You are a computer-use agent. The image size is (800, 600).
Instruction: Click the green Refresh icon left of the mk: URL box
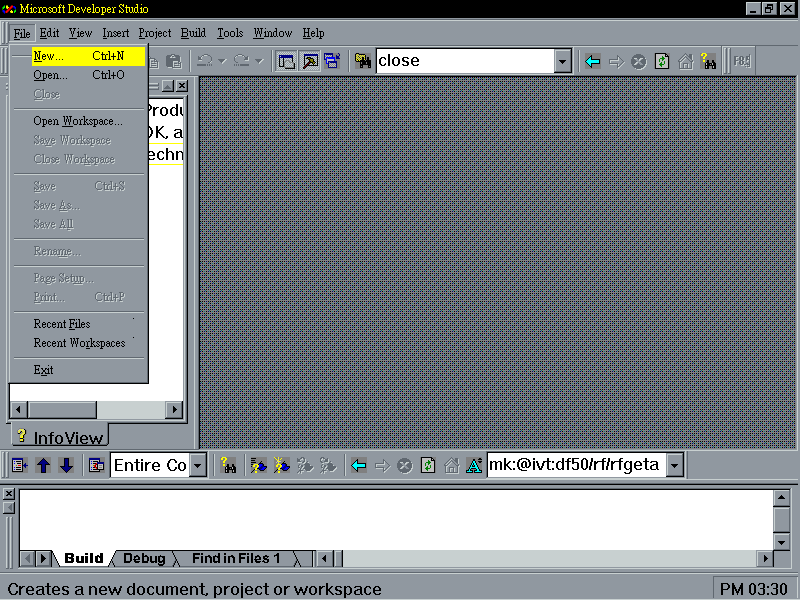(428, 465)
